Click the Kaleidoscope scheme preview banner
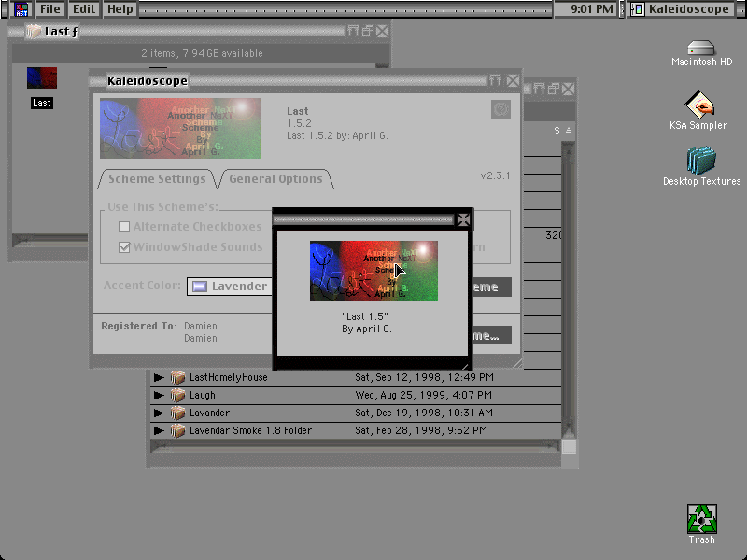747x560 pixels. click(x=180, y=129)
